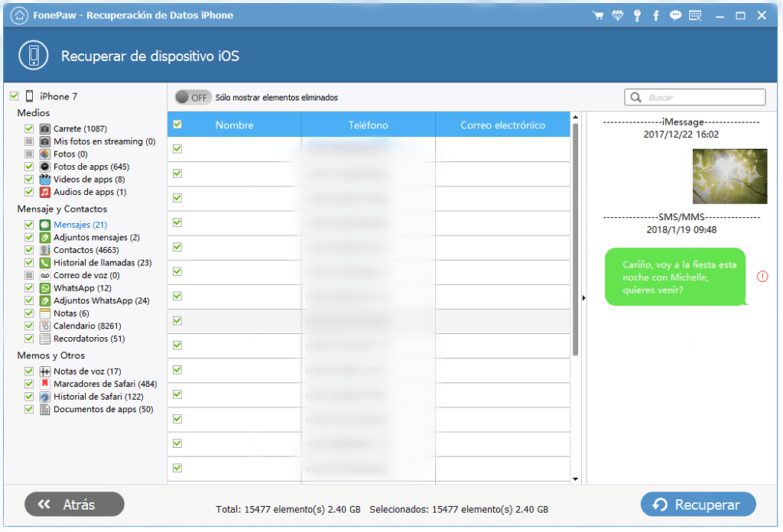Sort by the Nombre column header
Image resolution: width=783 pixels, height=532 pixels.
point(234,125)
